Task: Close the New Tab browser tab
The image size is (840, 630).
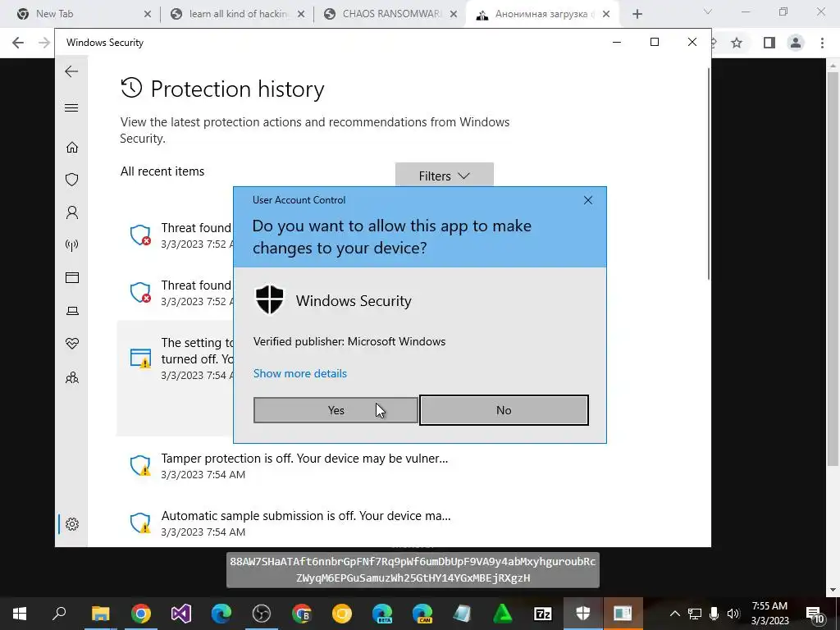Action: pos(148,14)
